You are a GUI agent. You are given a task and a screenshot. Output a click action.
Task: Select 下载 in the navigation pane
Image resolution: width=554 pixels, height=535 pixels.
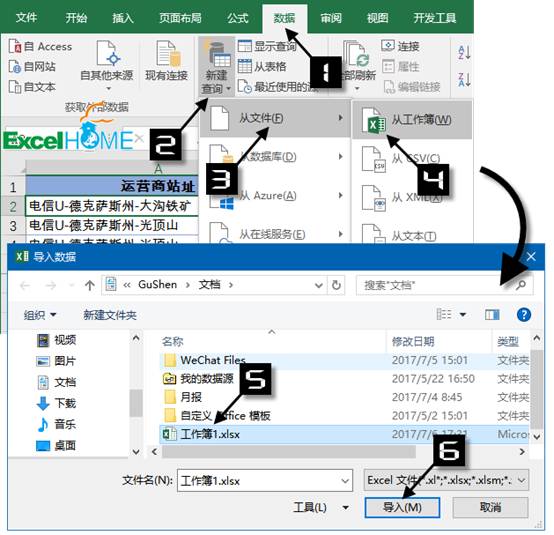point(57,403)
